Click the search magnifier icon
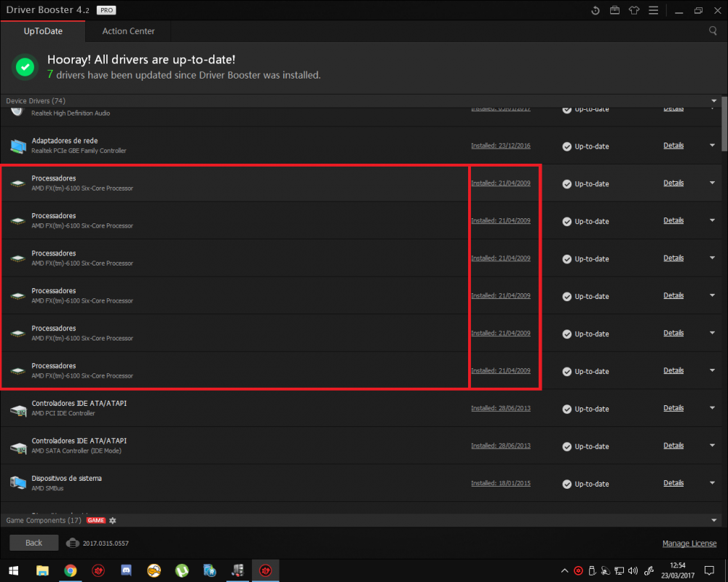Screen dimensions: 728x582 pos(713,31)
